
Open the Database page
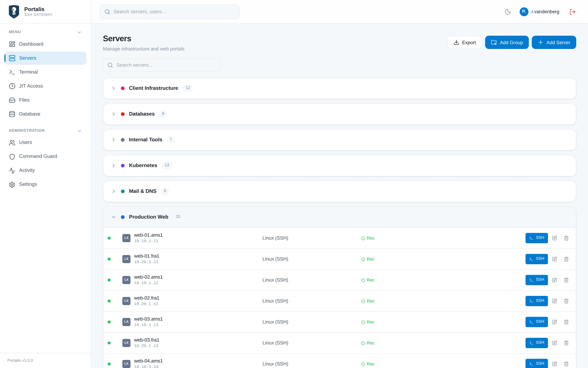[45, 114]
